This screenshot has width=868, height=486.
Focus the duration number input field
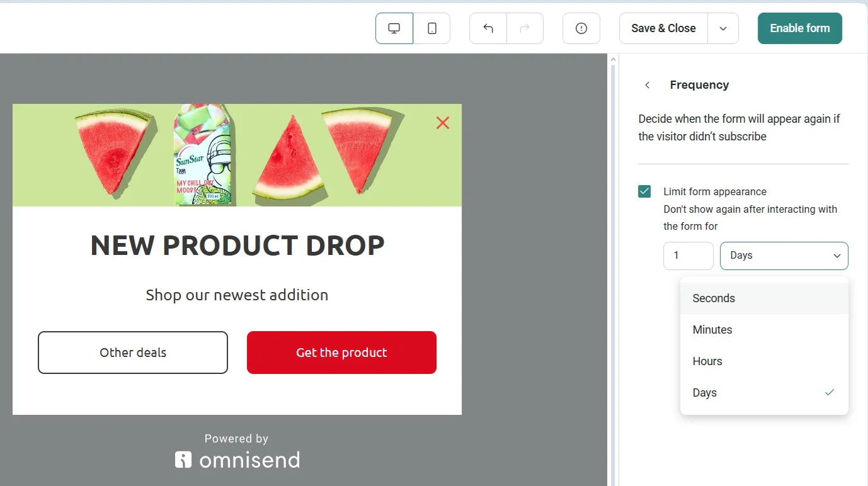pyautogui.click(x=688, y=256)
